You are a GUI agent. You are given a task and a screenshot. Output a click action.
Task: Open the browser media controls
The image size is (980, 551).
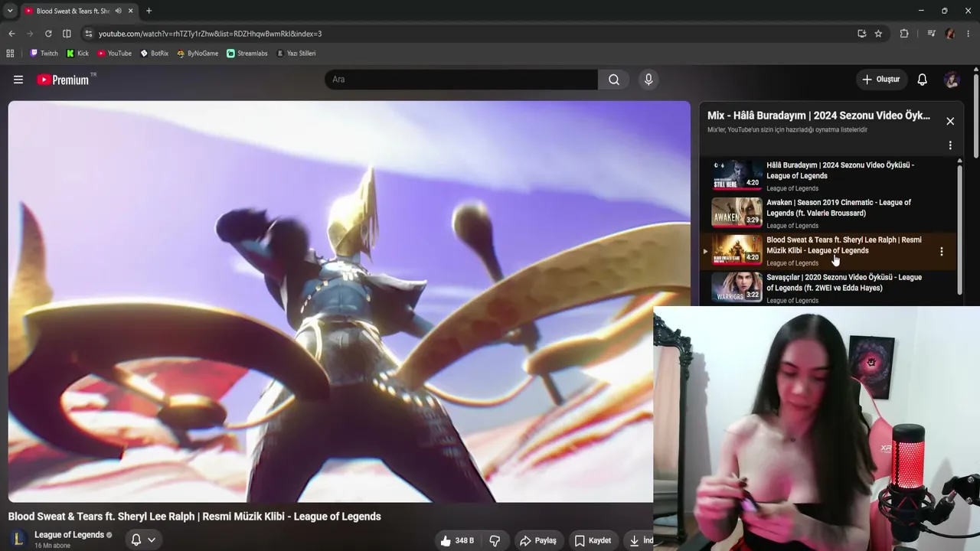931,34
